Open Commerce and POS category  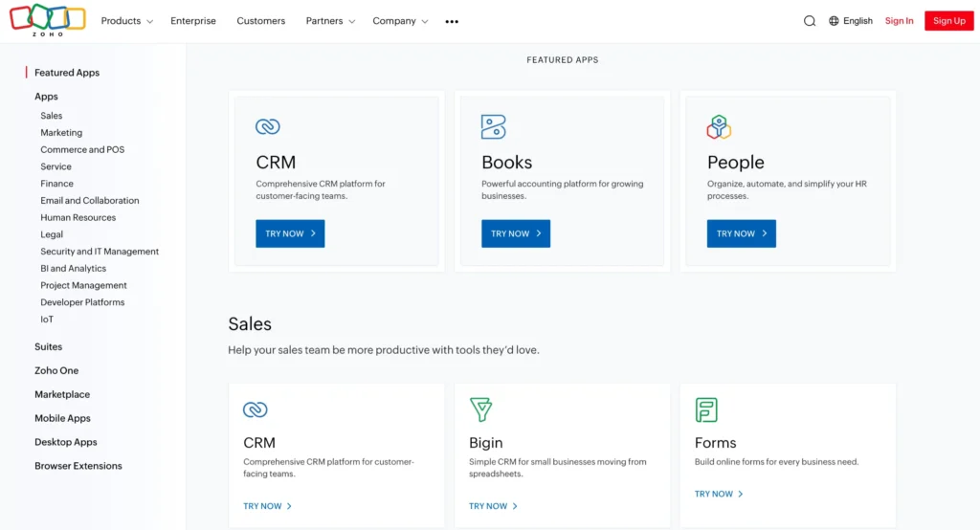[x=82, y=149]
